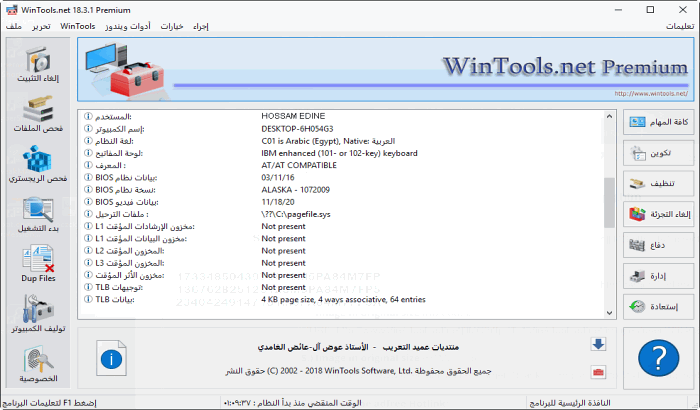Click the info list scroll up arrow
Image resolution: width=700 pixels, height=410 pixels.
point(609,116)
